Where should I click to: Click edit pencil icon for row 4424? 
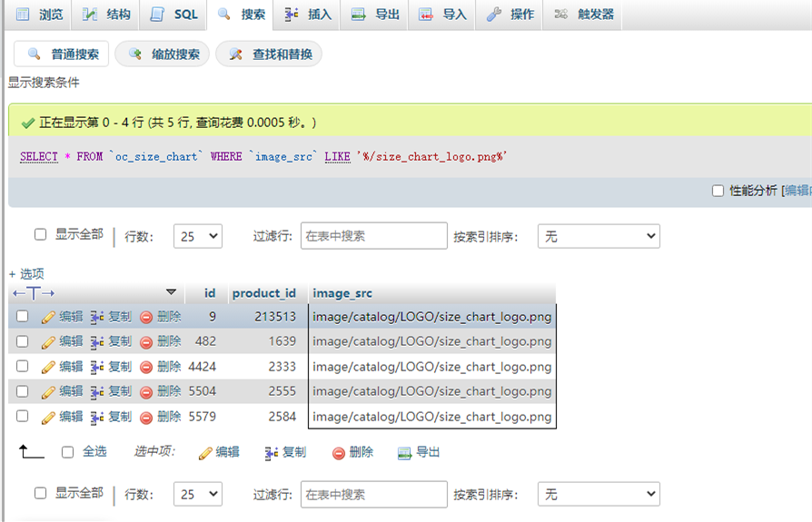pos(48,368)
